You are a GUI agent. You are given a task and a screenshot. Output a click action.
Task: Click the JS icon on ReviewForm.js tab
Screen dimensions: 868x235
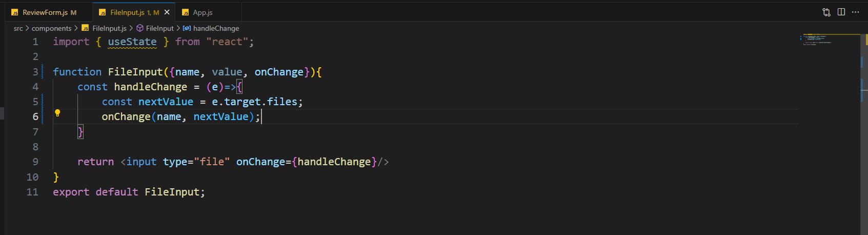15,12
